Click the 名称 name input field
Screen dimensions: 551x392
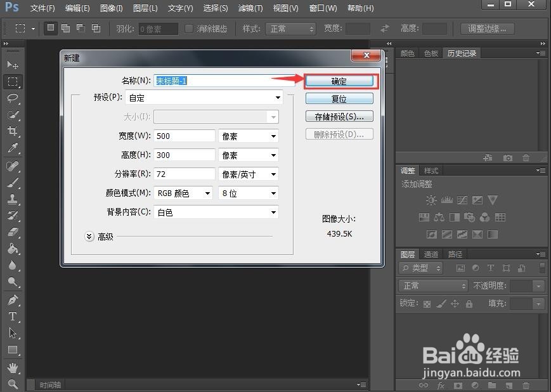pyautogui.click(x=224, y=81)
